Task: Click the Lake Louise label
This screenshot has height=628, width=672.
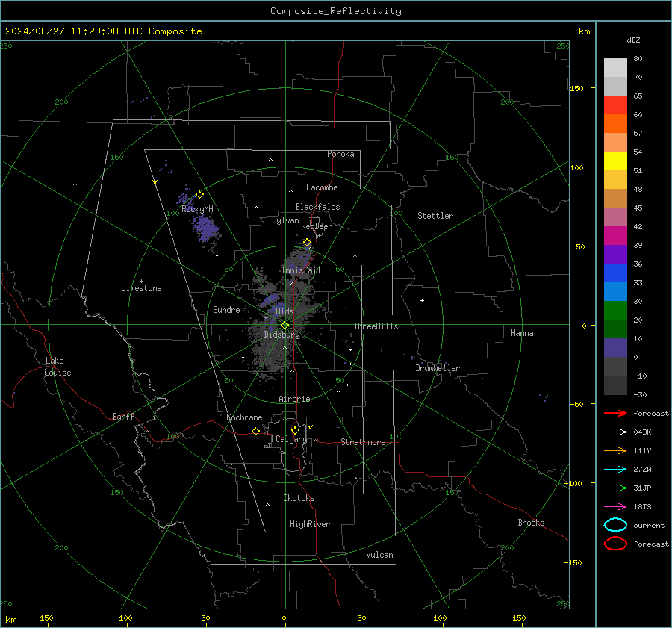Action: (57, 367)
